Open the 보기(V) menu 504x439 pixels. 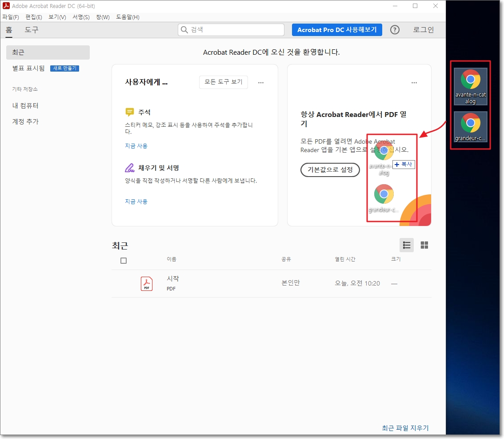pyautogui.click(x=57, y=17)
